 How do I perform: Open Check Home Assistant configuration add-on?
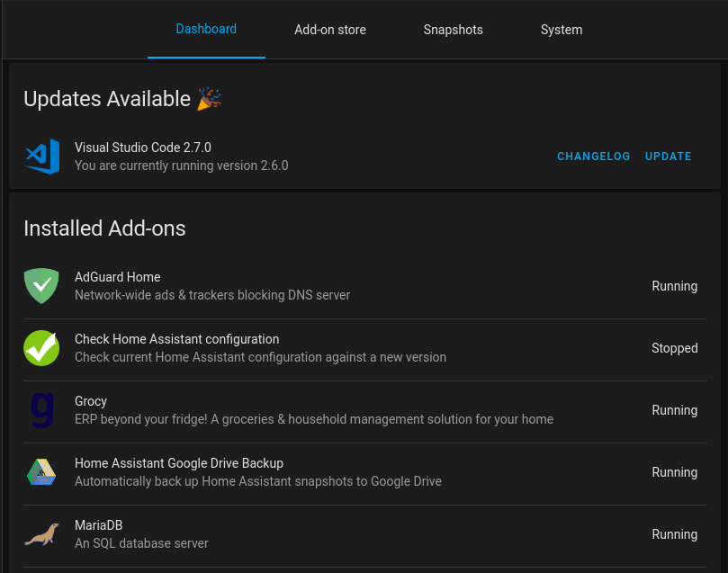tap(365, 348)
